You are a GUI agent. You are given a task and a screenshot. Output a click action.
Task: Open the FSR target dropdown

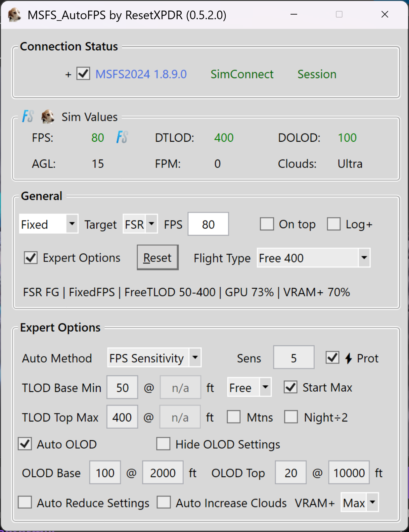click(x=140, y=224)
